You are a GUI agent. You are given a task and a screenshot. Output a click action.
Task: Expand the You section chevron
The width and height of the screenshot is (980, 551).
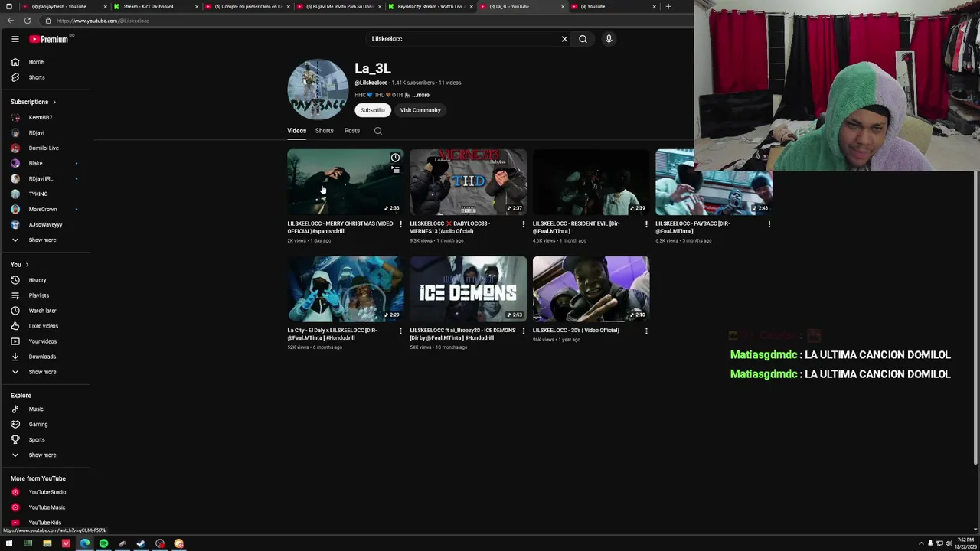27,265
